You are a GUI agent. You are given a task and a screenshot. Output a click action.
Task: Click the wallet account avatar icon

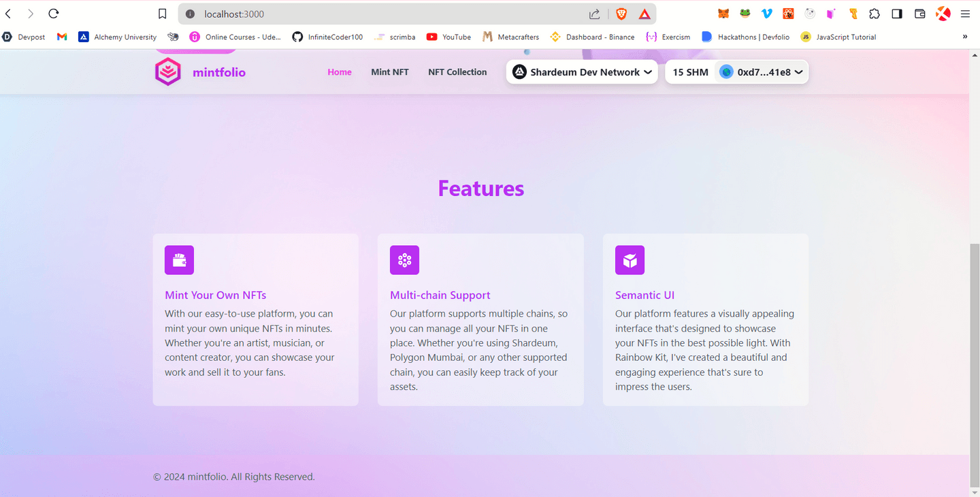726,71
